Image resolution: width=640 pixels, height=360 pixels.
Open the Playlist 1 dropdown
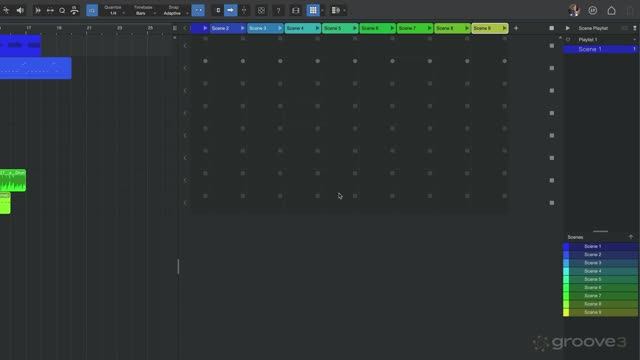[x=635, y=40]
